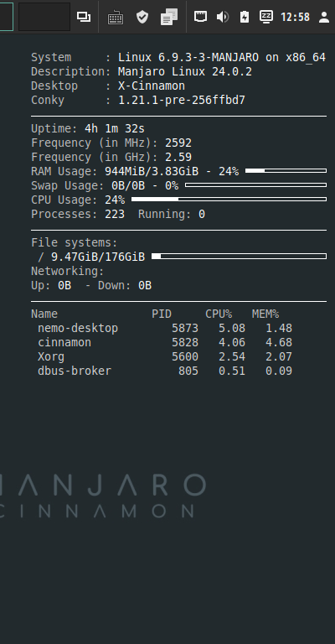335x644 pixels.
Task: Click the on-screen keyboard tray icon
Action: coord(116,18)
